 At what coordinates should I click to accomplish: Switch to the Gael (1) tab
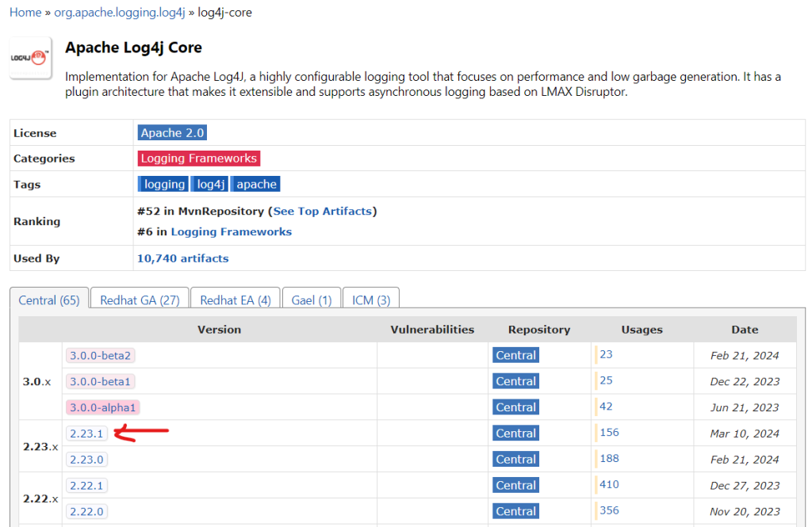pos(312,300)
